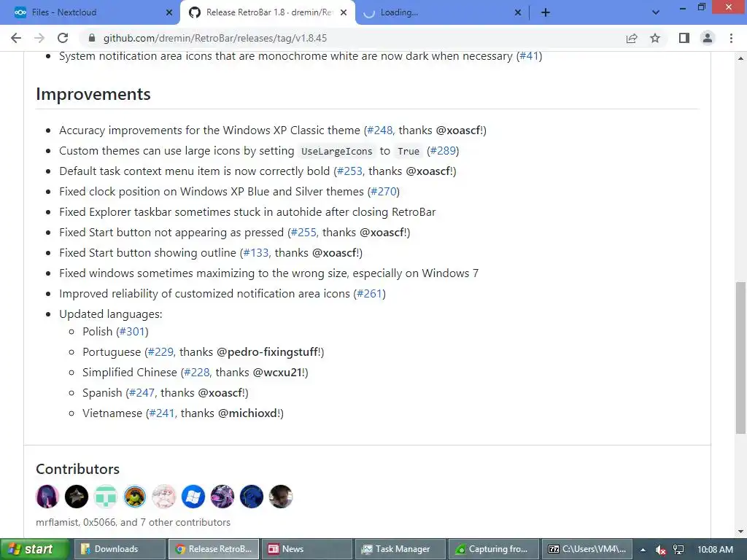747x560 pixels.
Task: Click the scrollbar up arrow
Action: coord(741,58)
